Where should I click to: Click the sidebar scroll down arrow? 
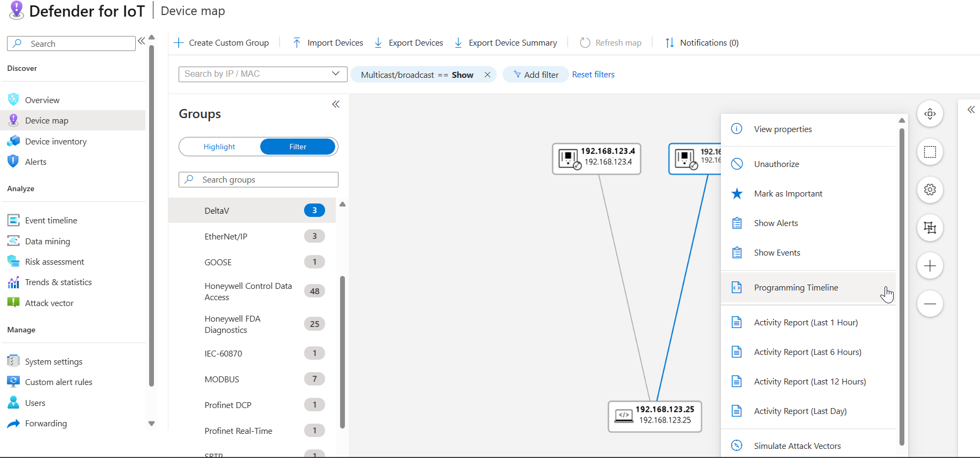152,424
